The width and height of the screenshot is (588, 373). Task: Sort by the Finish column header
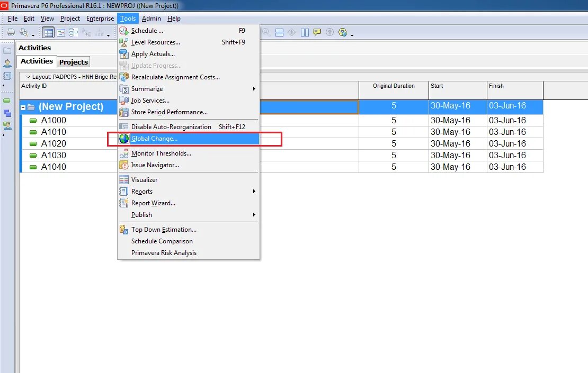[515, 90]
